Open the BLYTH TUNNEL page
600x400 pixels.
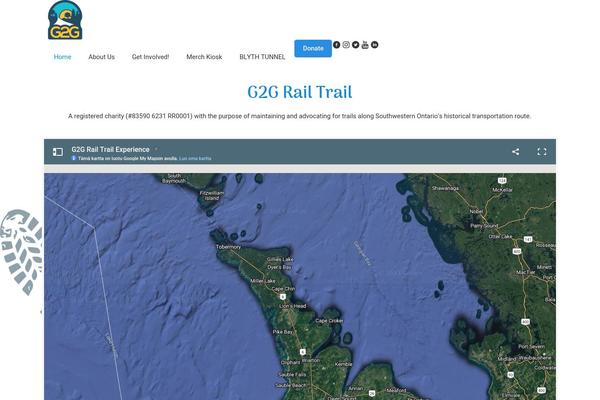coord(262,57)
